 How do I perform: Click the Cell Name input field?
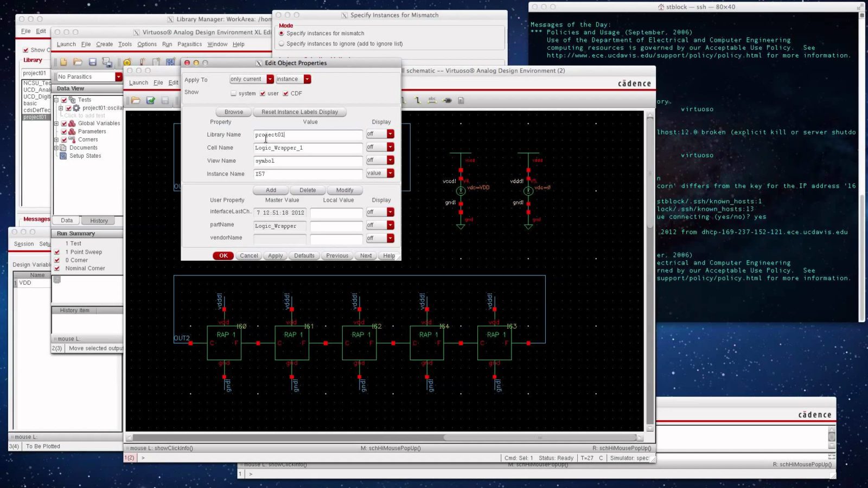pyautogui.click(x=308, y=148)
